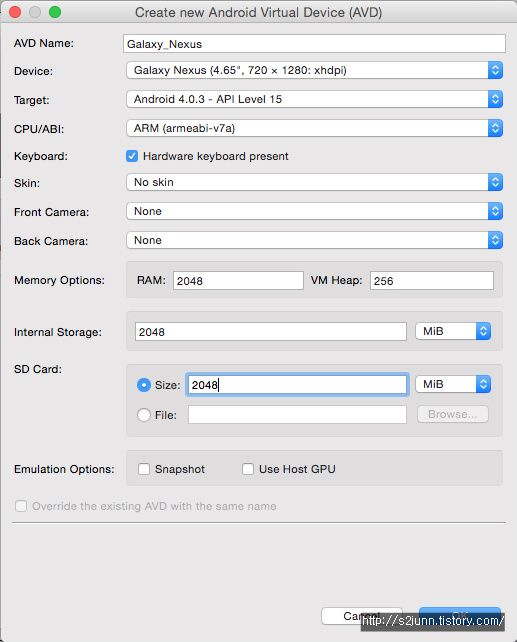Screen dimensions: 517x642
Task: Click the 'SD Card:' label
Action: coord(38,369)
